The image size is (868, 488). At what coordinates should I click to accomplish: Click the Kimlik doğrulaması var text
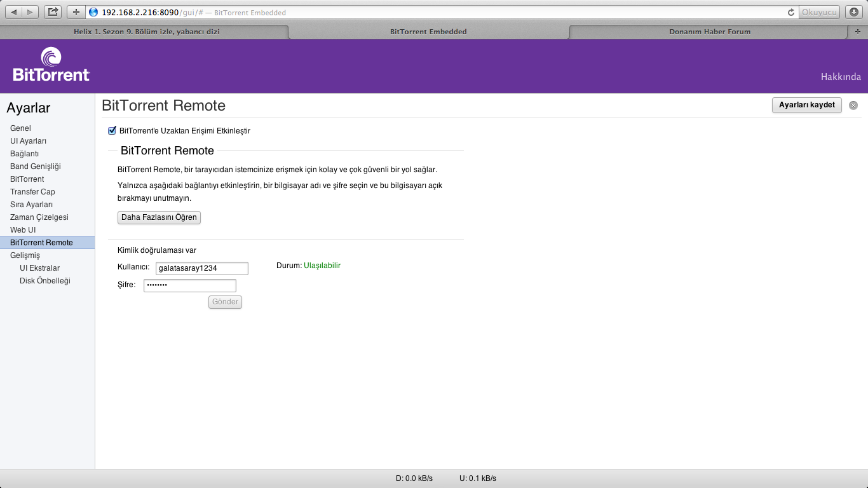[157, 250]
